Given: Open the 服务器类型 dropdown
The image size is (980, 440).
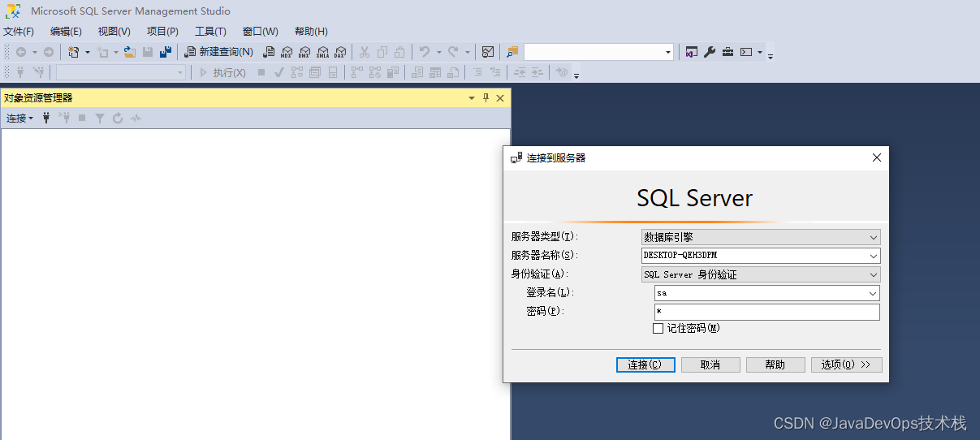Looking at the screenshot, I should click(761, 237).
